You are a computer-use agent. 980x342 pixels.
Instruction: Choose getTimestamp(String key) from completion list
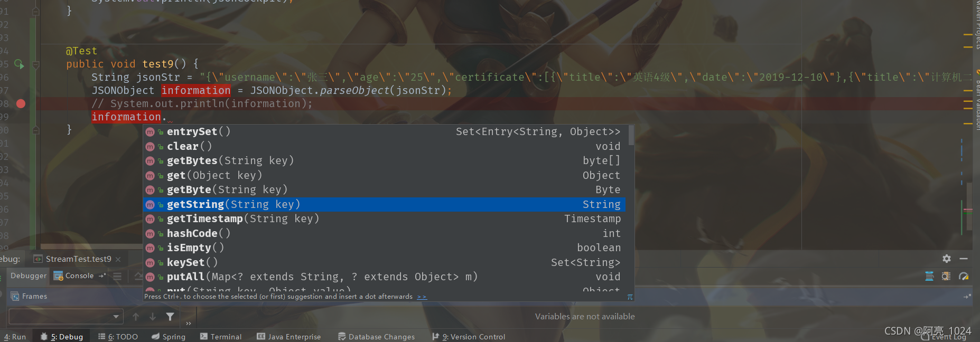coord(384,218)
